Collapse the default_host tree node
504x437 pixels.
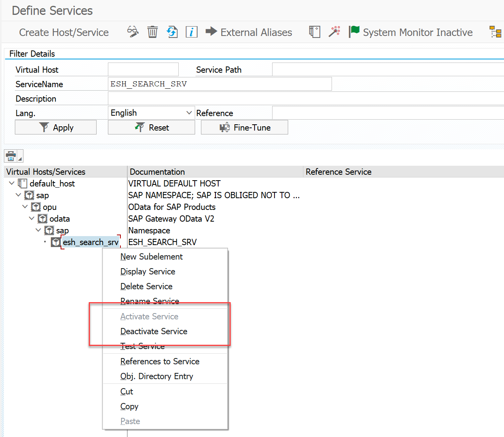point(12,183)
